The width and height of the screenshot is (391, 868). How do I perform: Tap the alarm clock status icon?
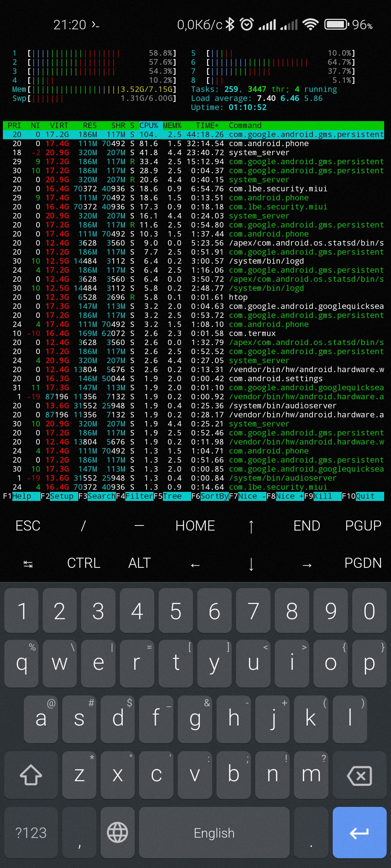[x=247, y=24]
